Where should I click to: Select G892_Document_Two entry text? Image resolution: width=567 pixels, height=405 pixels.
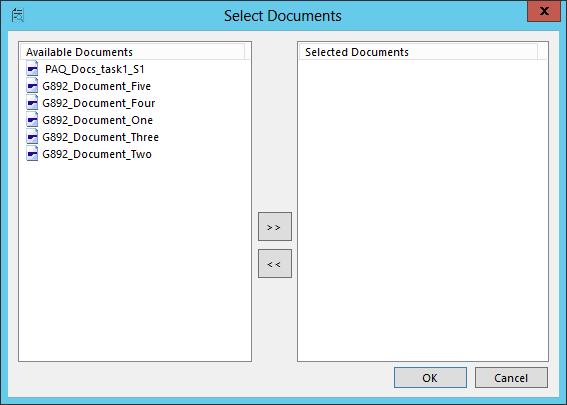pyautogui.click(x=97, y=154)
